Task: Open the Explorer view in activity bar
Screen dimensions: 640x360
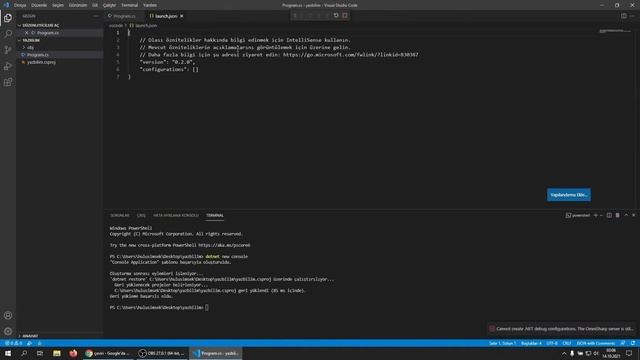Action: click(x=8, y=18)
